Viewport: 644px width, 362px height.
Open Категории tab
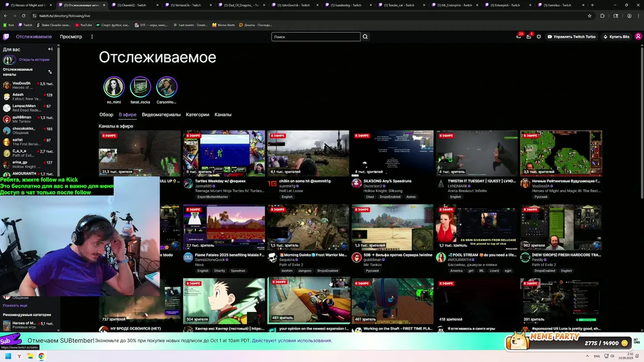[197, 115]
